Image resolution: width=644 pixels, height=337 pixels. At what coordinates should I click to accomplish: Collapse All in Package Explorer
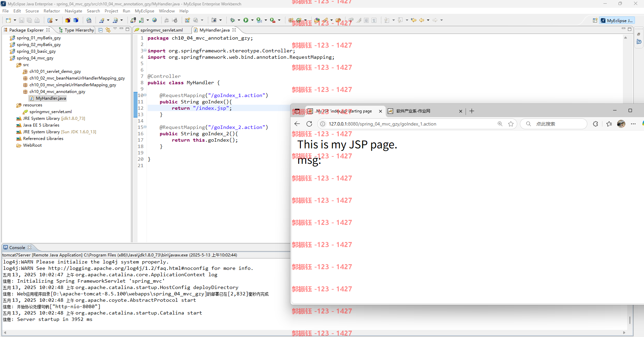click(x=100, y=30)
